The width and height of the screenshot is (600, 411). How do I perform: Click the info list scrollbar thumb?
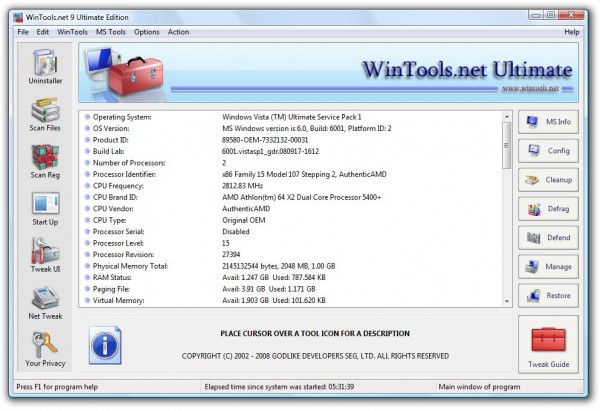coord(507,145)
